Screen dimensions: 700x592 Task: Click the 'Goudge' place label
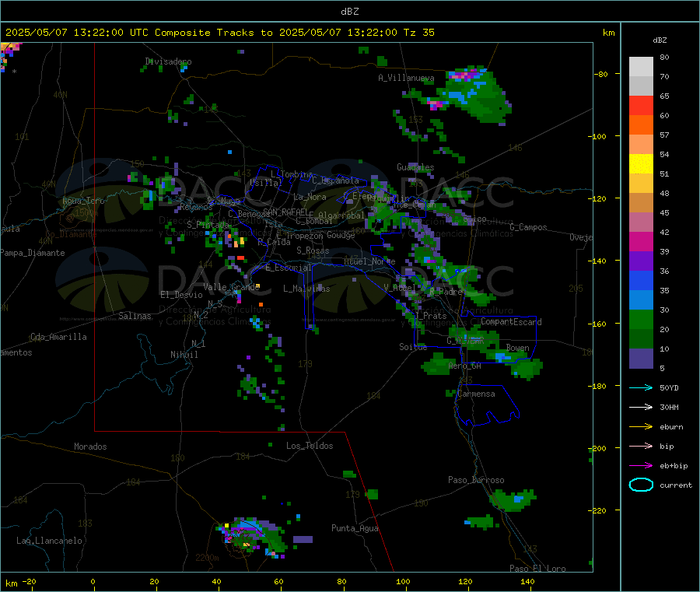[x=341, y=235]
